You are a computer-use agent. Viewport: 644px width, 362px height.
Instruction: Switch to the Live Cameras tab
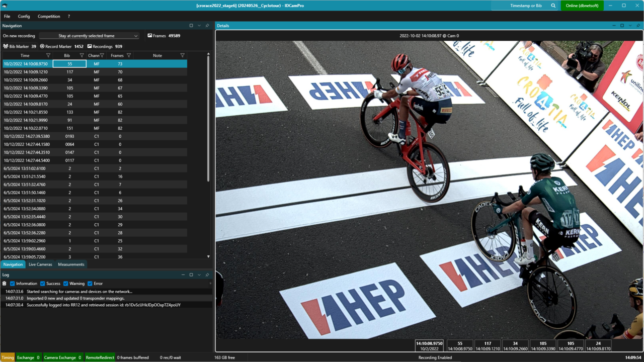(40, 264)
